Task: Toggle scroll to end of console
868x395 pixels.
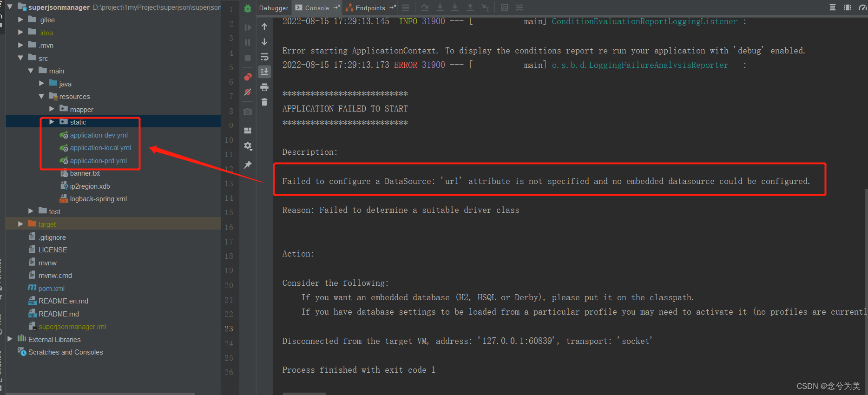Action: pos(264,72)
